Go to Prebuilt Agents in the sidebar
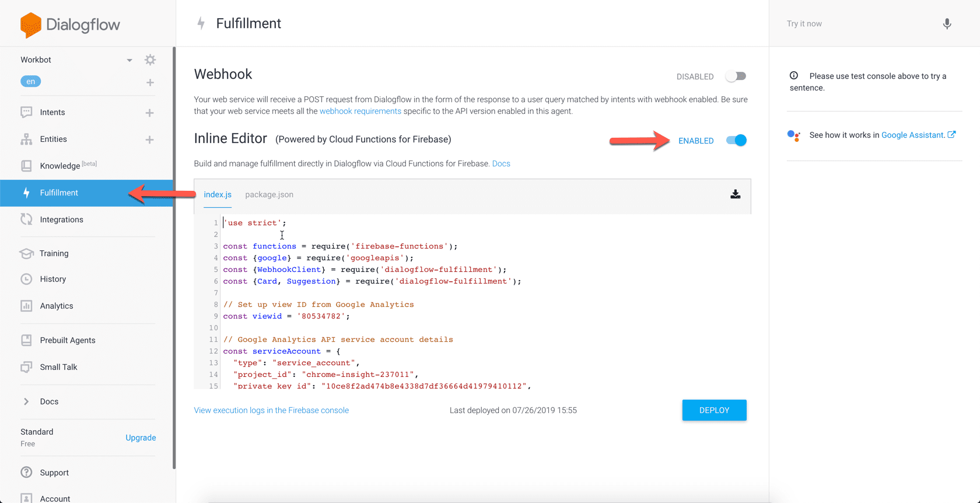This screenshot has width=980, height=503. (68, 340)
